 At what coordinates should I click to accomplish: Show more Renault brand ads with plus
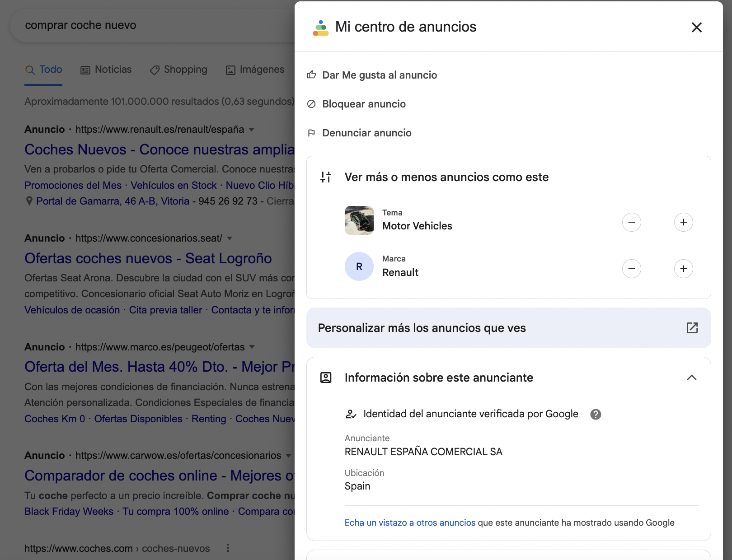click(684, 269)
